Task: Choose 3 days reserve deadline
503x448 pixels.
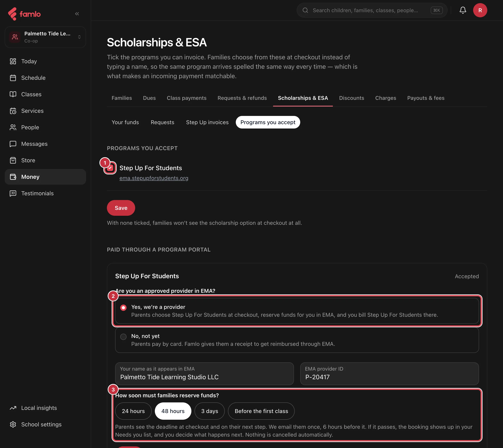Action: click(209, 411)
